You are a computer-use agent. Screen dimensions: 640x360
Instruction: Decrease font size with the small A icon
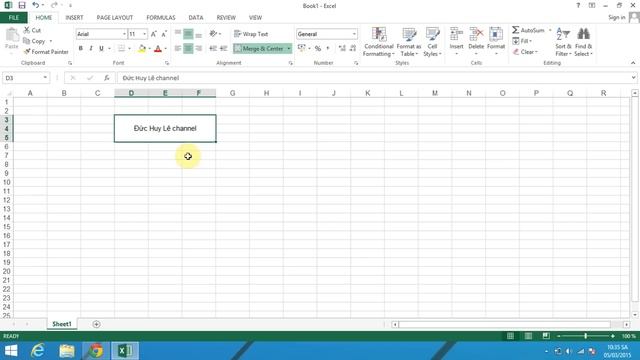pyautogui.click(x=164, y=34)
